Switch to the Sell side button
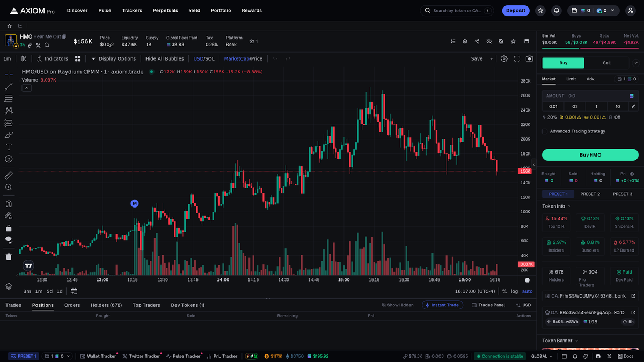 (606, 63)
